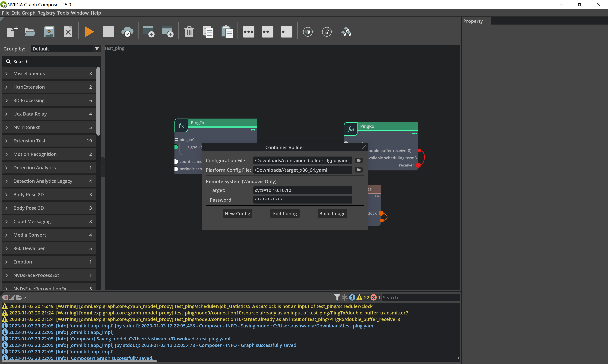Click the window upload-arrow icon
Viewport: 608px width, 364px height.
168,32
